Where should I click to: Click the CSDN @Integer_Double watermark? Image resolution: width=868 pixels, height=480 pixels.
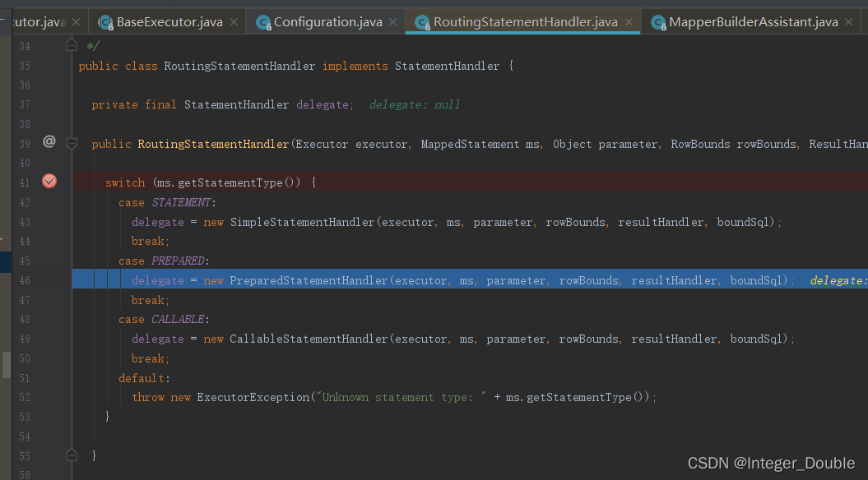pyautogui.click(x=771, y=463)
